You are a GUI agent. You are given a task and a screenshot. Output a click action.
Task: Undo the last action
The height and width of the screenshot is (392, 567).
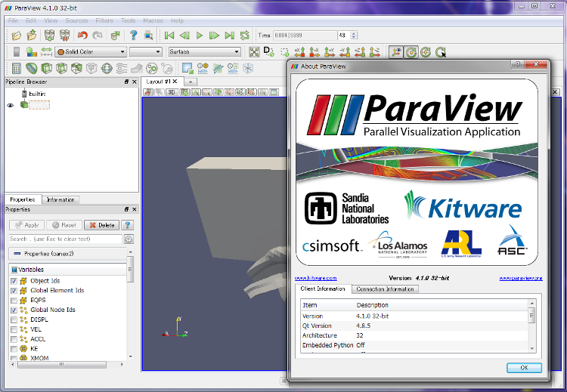(82, 35)
